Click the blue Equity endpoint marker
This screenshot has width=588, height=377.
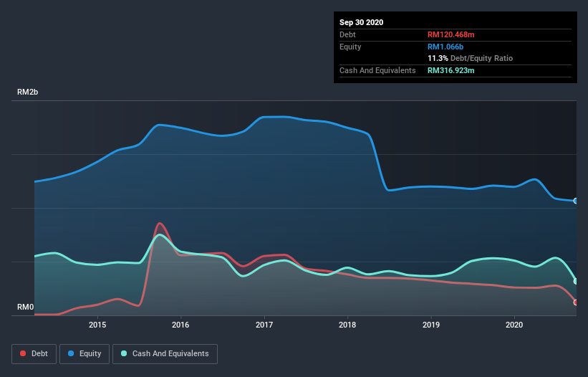click(576, 201)
